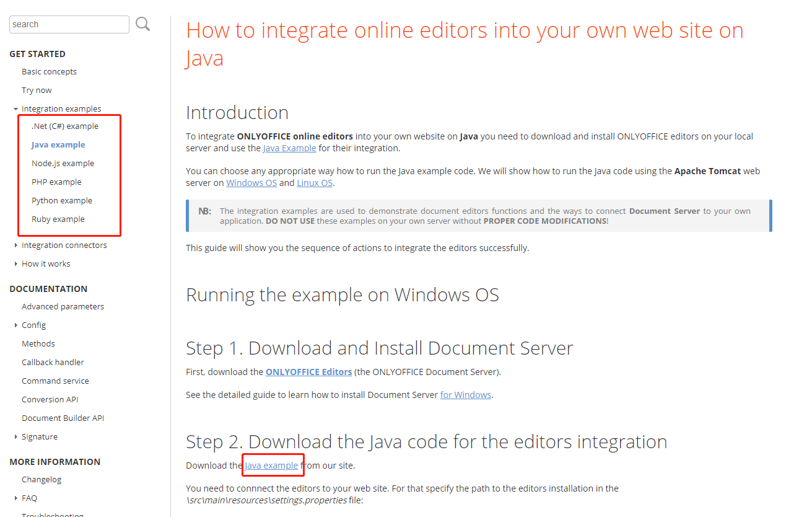Open the Try now page
The width and height of the screenshot is (812, 517).
pyautogui.click(x=37, y=90)
